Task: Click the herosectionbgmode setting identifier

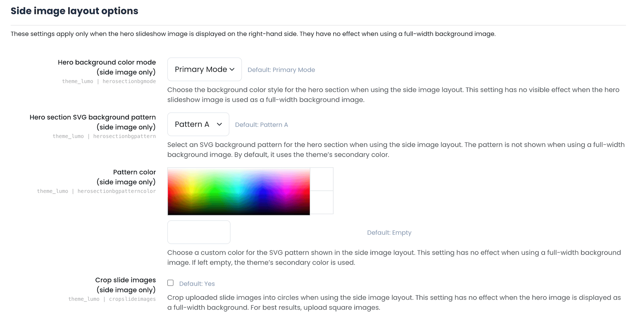Action: (x=129, y=81)
